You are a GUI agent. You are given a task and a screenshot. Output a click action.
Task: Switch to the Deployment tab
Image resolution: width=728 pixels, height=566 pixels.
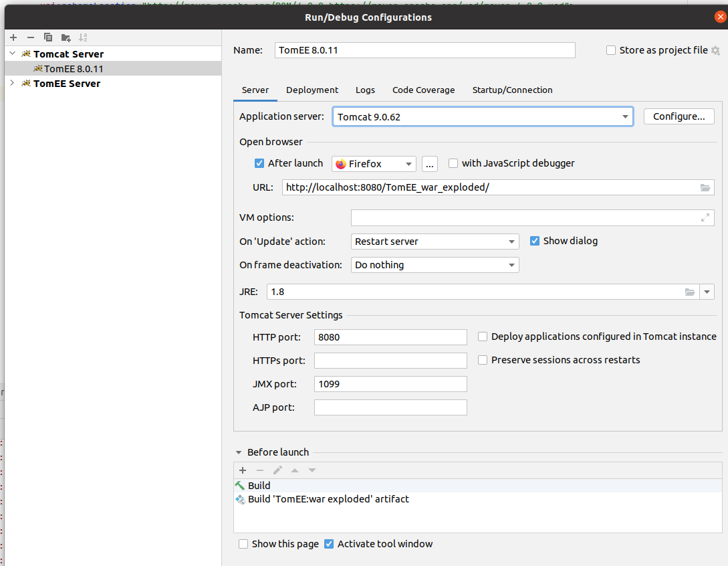click(x=312, y=90)
